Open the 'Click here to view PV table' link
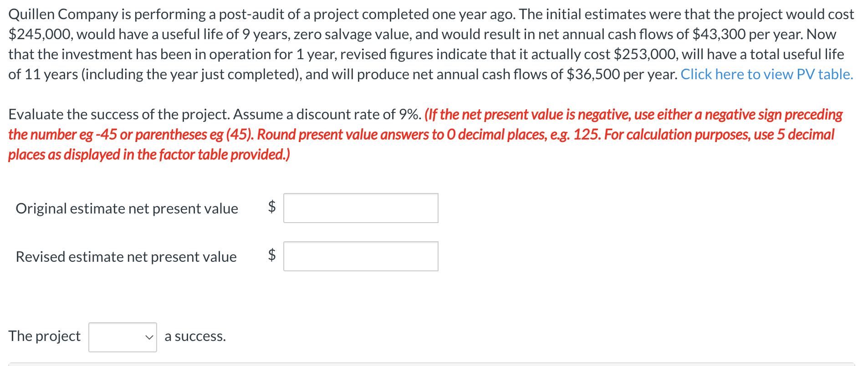Screen dimensions: 868x366 766,74
